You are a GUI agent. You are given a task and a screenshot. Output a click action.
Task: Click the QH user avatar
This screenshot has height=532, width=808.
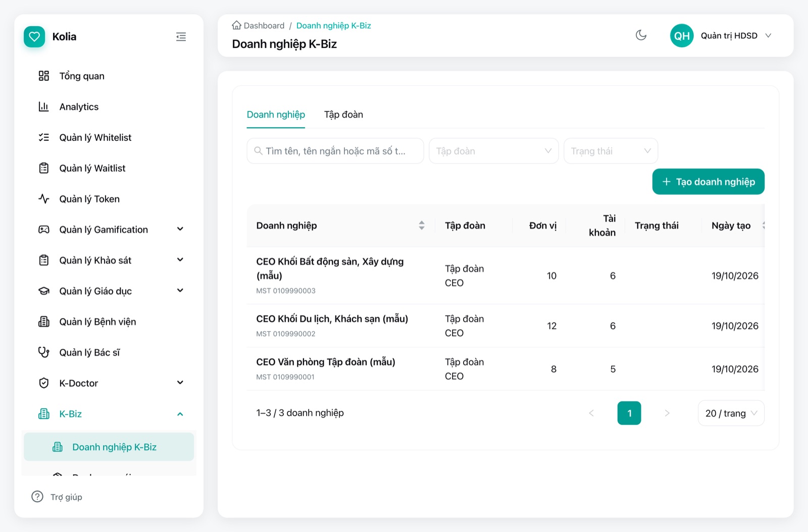[x=682, y=36]
